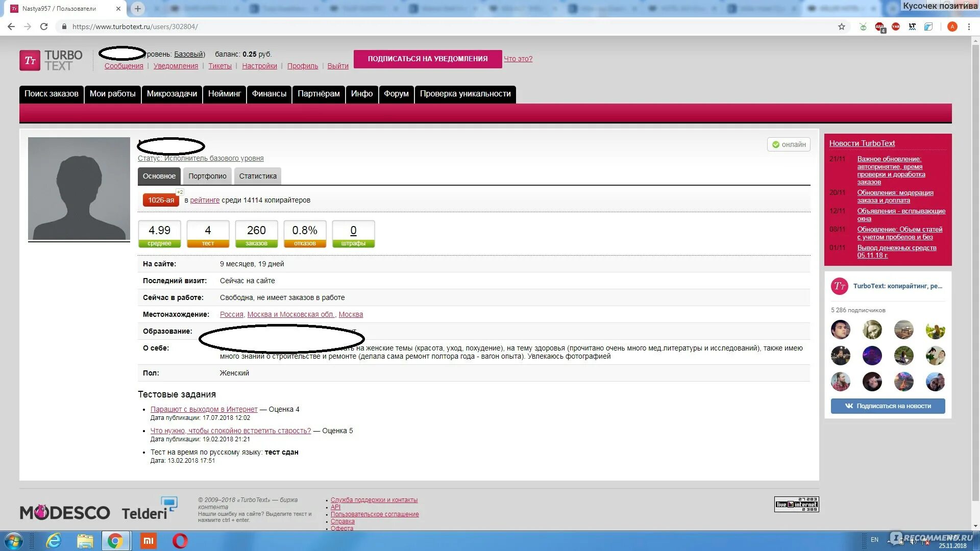Switch to Портфолио tab
This screenshot has width=980, height=551.
[207, 176]
